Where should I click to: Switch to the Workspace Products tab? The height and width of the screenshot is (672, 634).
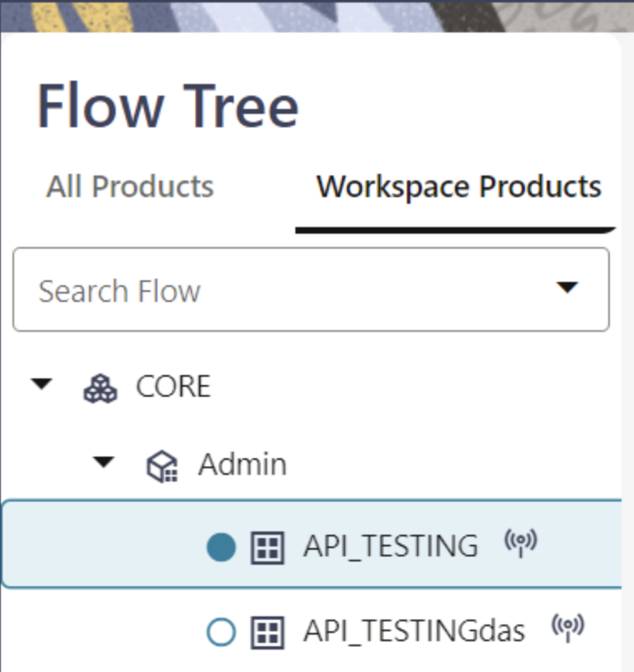pos(458,186)
